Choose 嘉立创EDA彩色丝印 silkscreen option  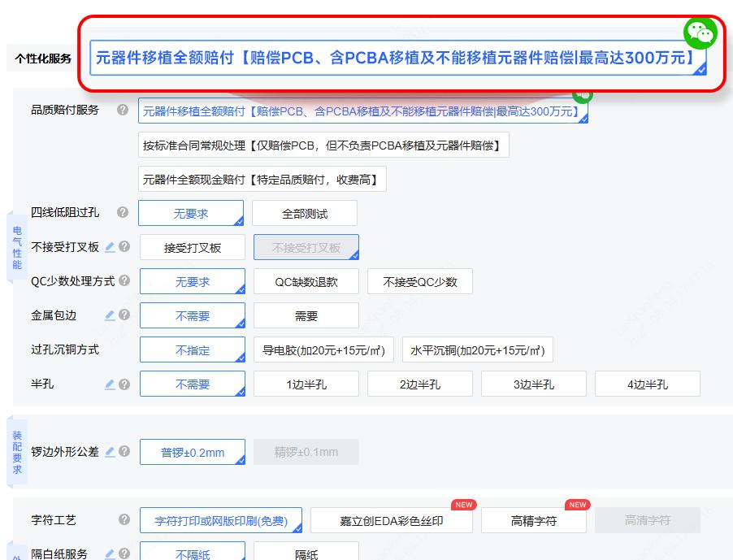point(392,521)
